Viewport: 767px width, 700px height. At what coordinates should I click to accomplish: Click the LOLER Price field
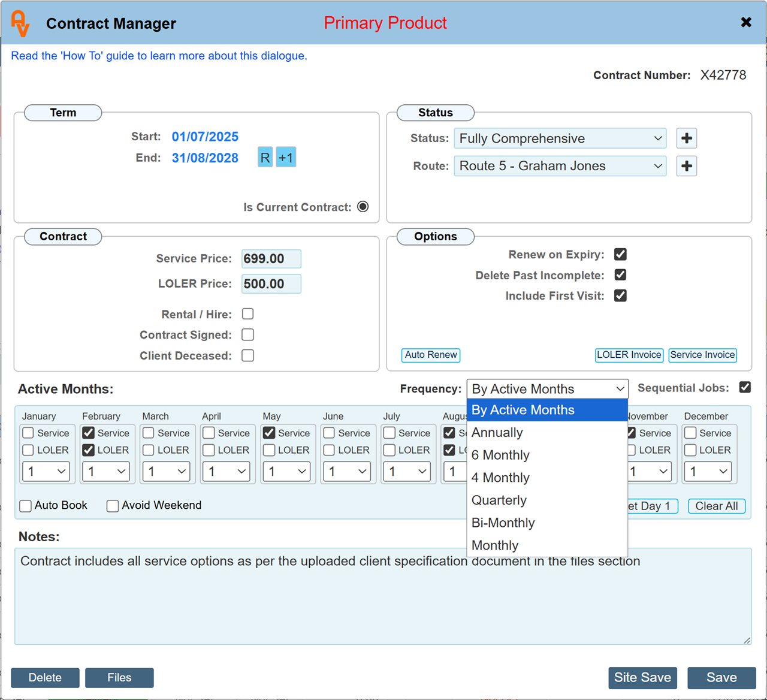[271, 284]
